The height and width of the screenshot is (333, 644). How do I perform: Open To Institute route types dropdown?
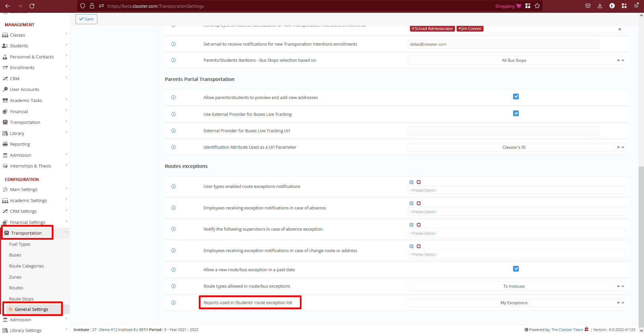click(517, 286)
